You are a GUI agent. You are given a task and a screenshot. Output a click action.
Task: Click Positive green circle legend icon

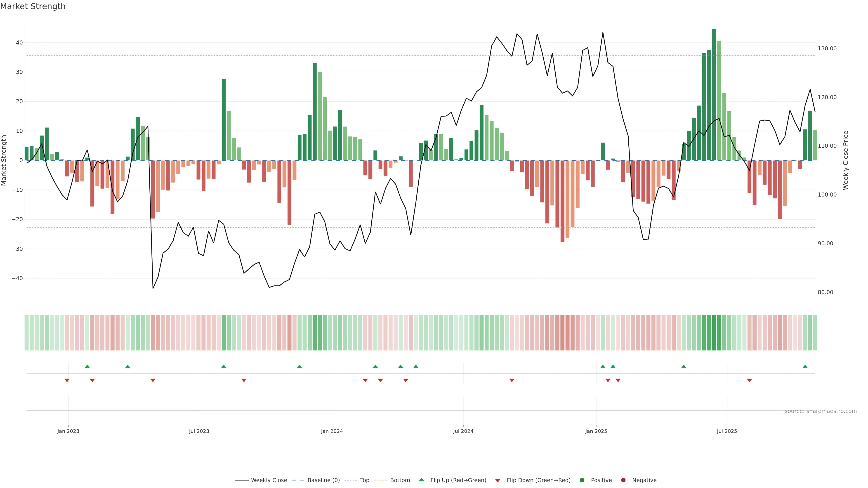coord(582,480)
